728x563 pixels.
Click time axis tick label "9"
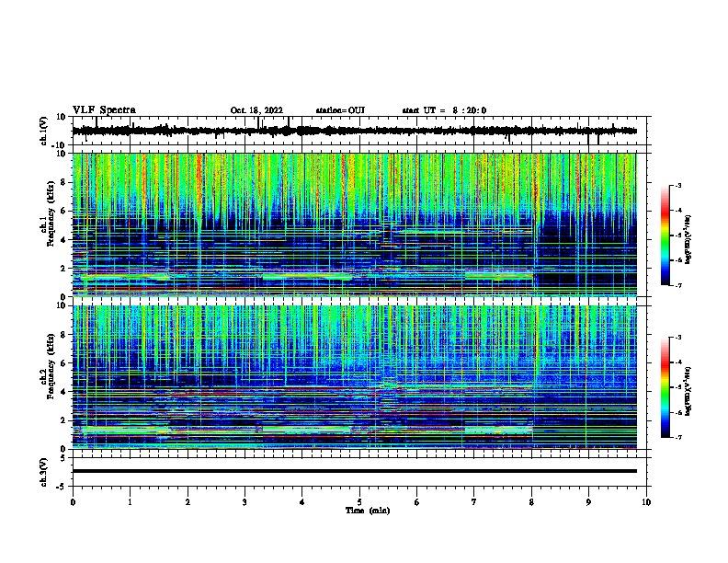click(x=588, y=502)
